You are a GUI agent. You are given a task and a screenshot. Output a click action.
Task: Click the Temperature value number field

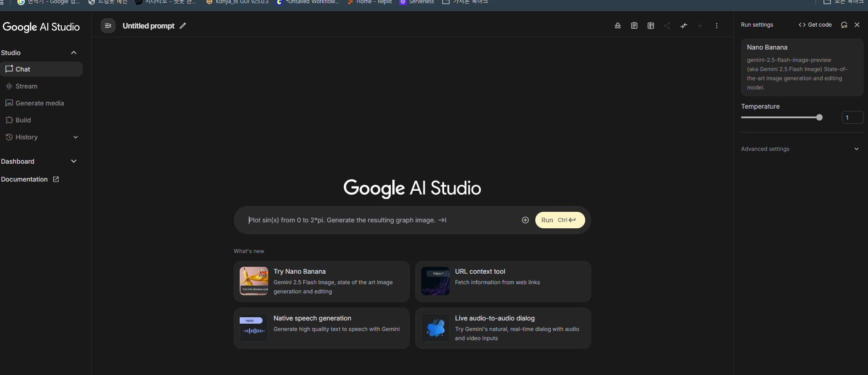coord(852,117)
